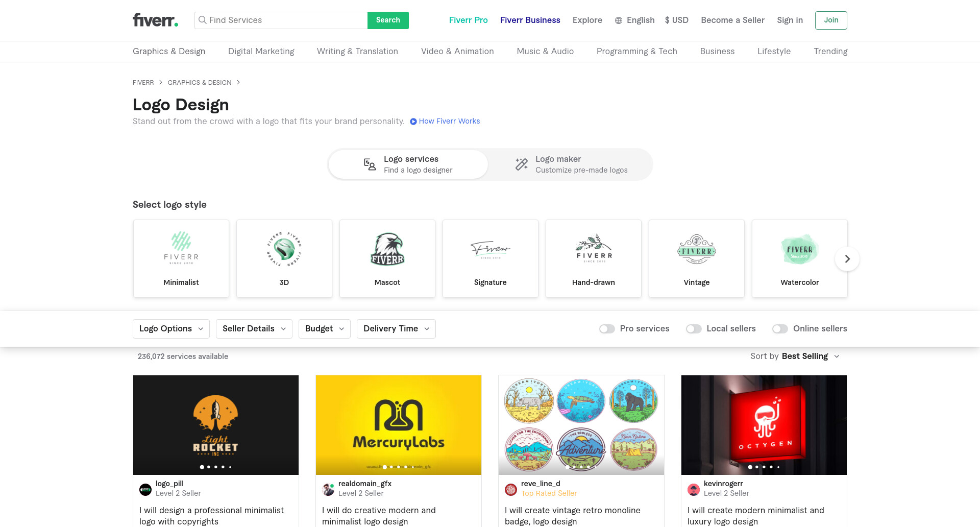Toggle Local sellers switch

point(694,329)
